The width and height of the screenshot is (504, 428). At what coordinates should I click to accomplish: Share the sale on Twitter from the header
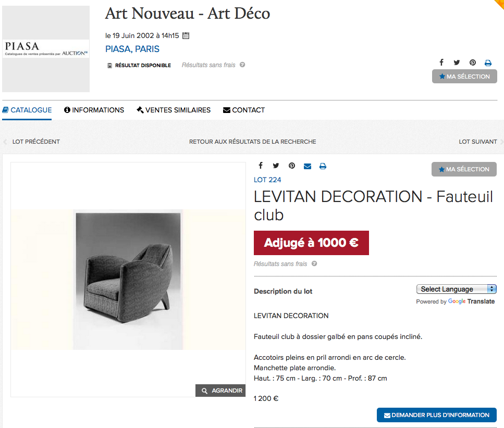[x=457, y=62]
